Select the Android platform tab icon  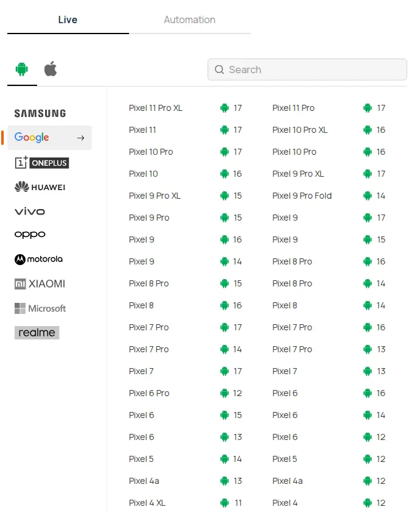click(x=22, y=69)
